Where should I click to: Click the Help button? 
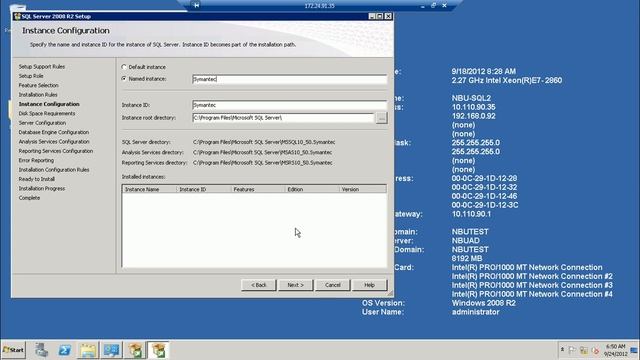[369, 285]
